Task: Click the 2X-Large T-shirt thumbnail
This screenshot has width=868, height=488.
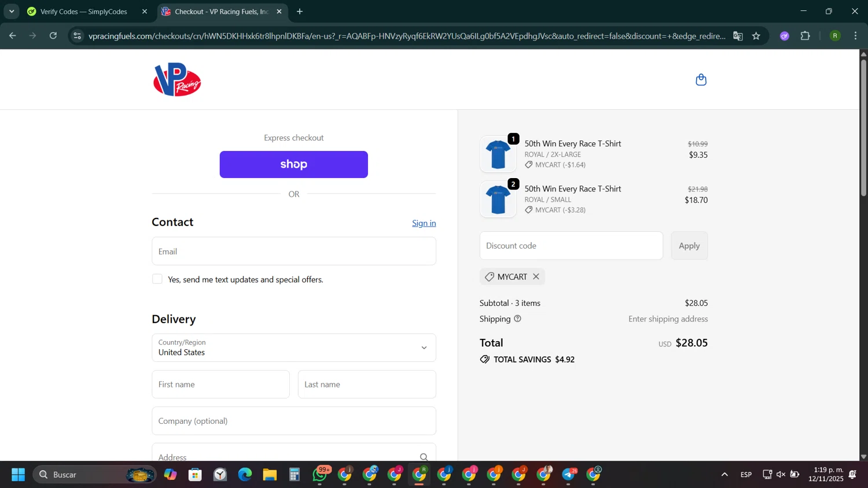Action: (x=498, y=154)
